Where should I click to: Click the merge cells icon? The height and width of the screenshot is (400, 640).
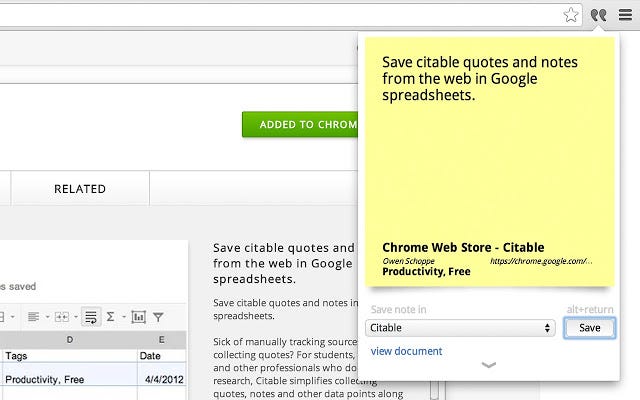[62, 317]
